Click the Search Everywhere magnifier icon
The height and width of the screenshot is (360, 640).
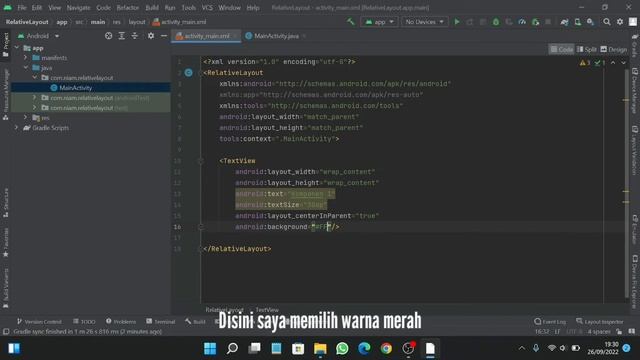607,22
